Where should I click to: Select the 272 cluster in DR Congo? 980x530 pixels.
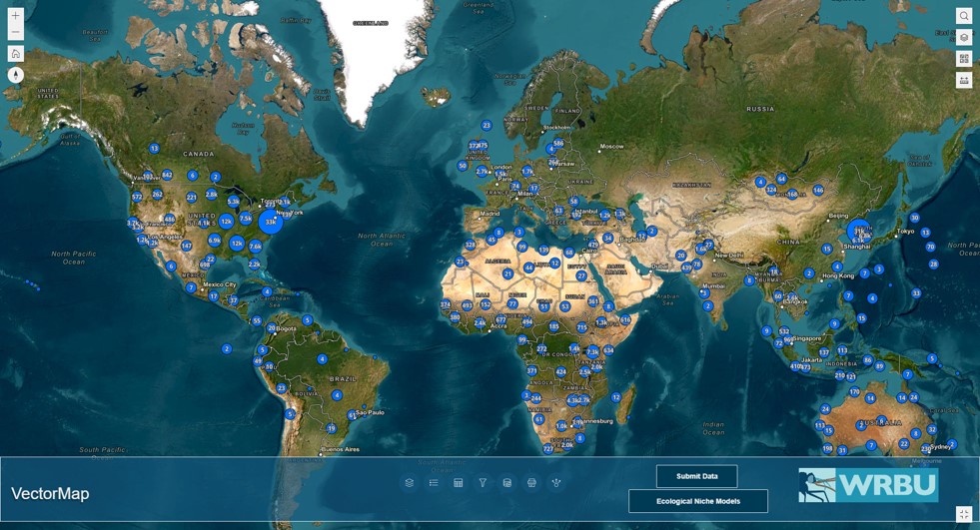[541, 349]
